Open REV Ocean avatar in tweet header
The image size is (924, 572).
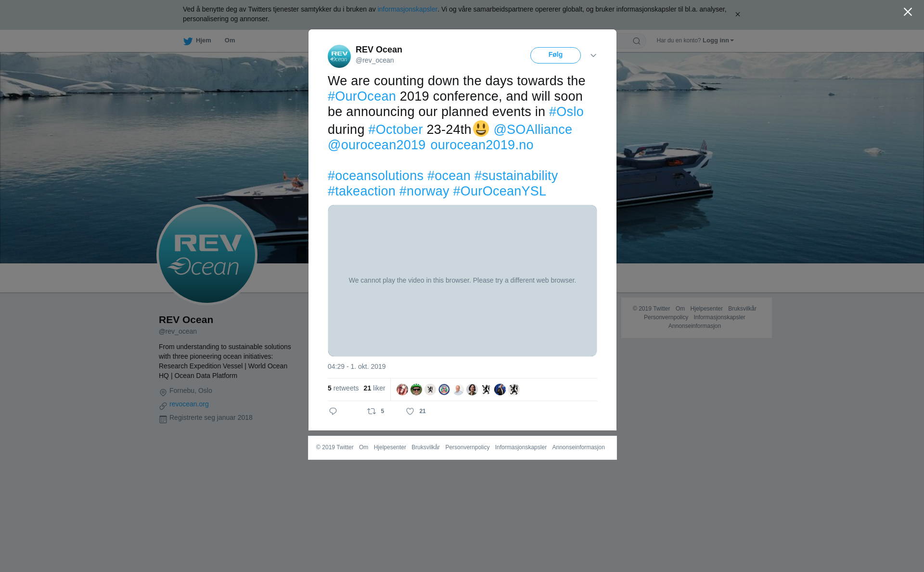pyautogui.click(x=339, y=56)
